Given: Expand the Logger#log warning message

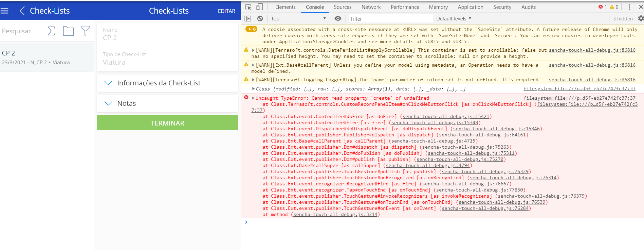Looking at the screenshot, I should pos(253,80).
